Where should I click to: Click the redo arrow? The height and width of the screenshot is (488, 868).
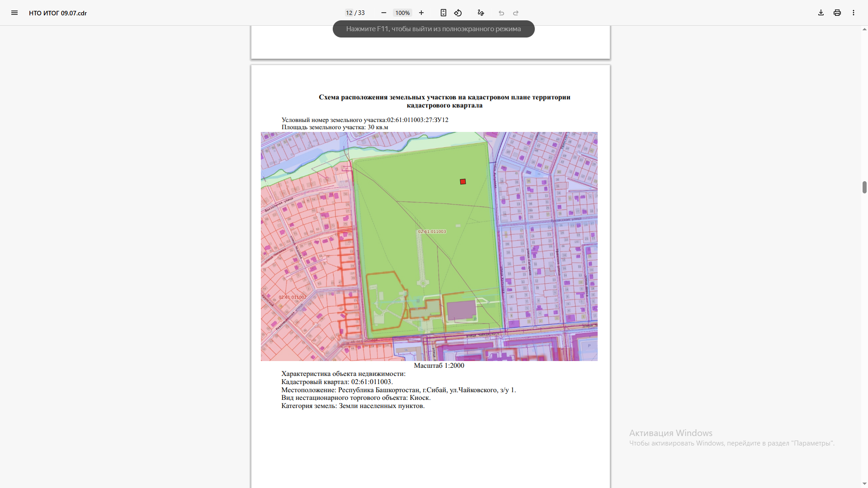coord(516,13)
